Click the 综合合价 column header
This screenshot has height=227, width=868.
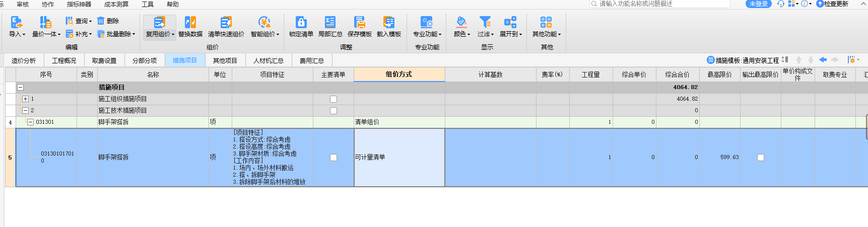point(678,74)
